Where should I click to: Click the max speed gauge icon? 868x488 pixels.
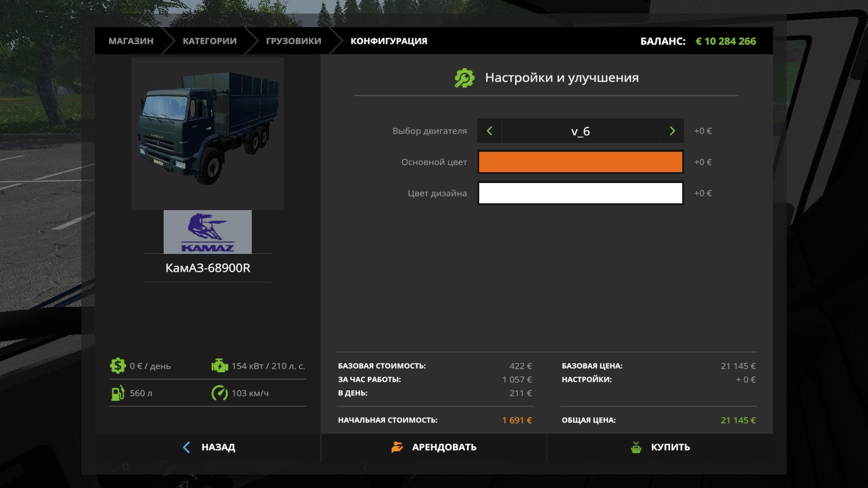click(219, 393)
